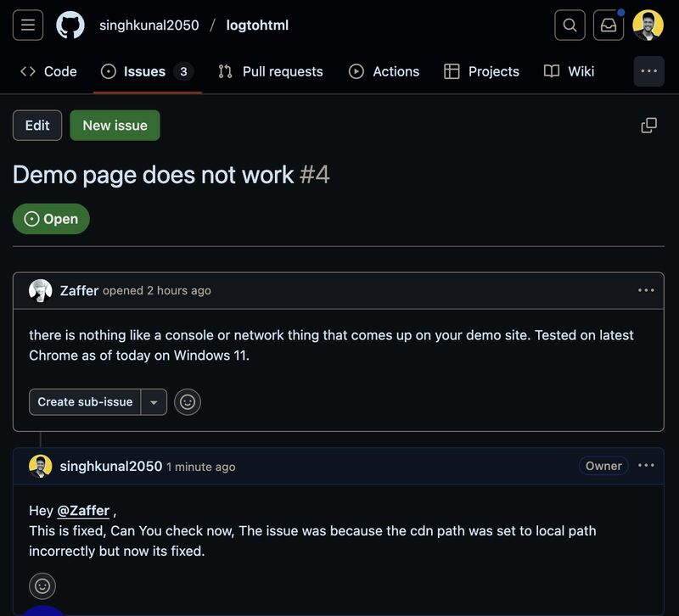The image size is (679, 616).
Task: Add reaction to singhkunal2050's comment
Action: [42, 586]
